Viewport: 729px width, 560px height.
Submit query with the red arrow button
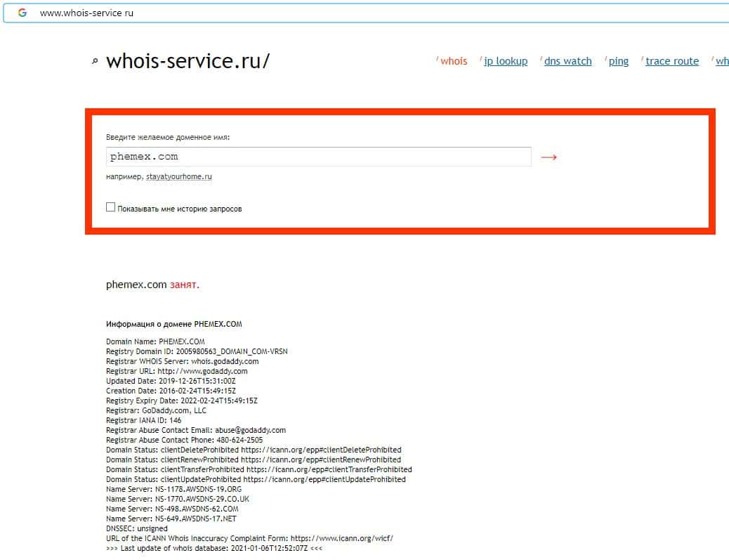coord(549,157)
